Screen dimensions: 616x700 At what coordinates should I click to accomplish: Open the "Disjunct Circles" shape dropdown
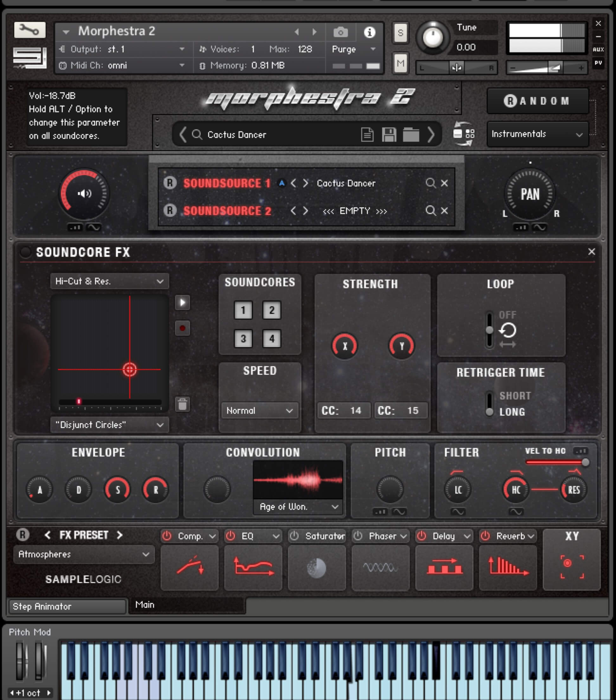click(x=109, y=425)
